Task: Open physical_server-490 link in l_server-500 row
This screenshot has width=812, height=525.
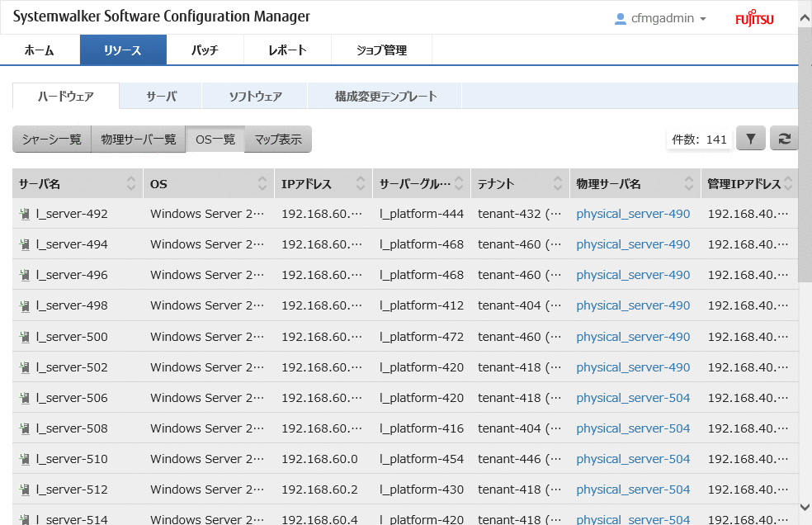Action: (633, 336)
